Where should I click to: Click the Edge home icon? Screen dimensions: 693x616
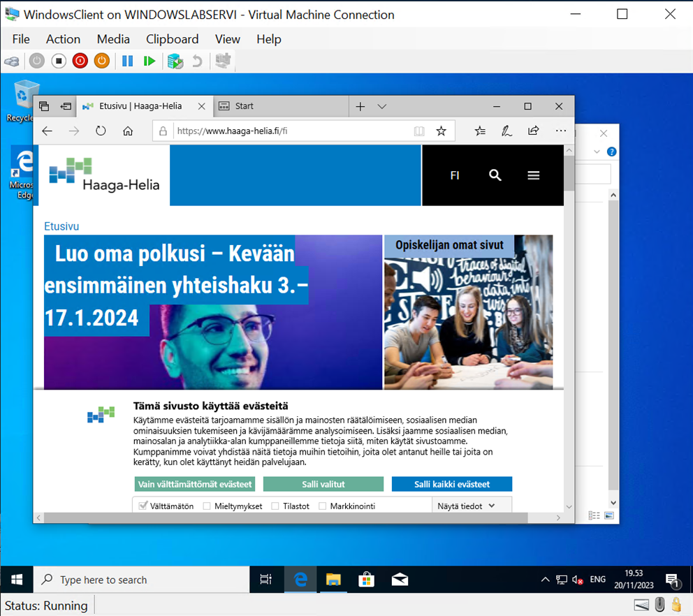[128, 131]
